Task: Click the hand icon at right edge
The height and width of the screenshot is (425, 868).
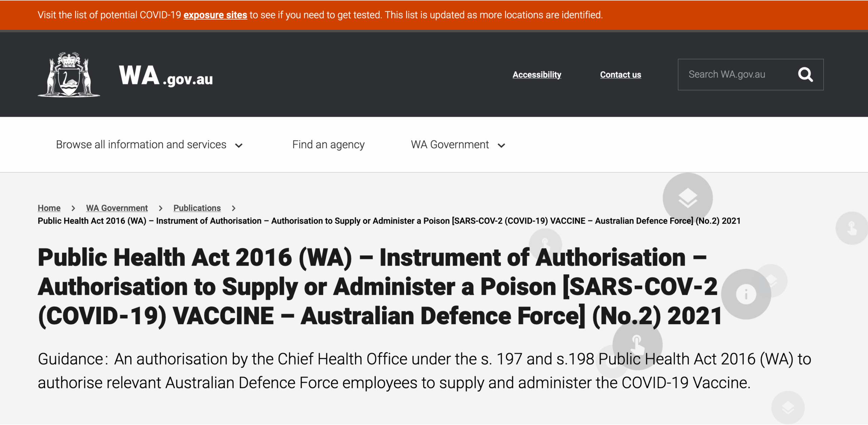Action: [852, 228]
